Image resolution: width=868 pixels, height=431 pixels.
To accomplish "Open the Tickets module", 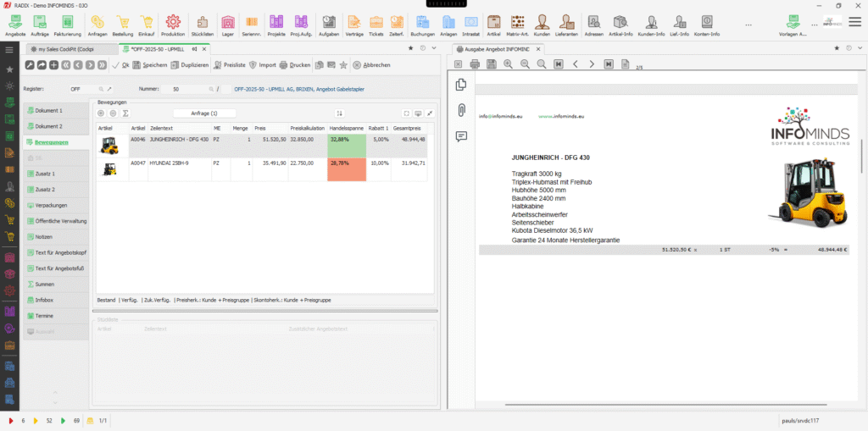I will click(376, 25).
